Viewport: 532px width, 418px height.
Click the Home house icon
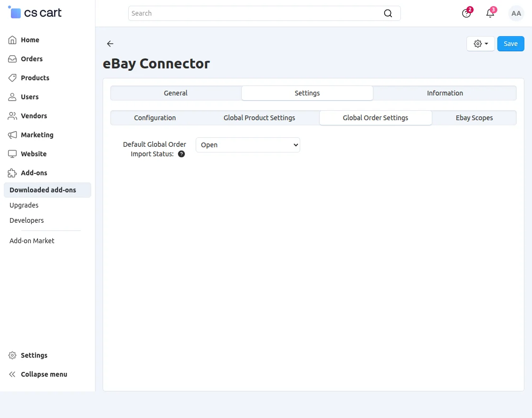(12, 40)
